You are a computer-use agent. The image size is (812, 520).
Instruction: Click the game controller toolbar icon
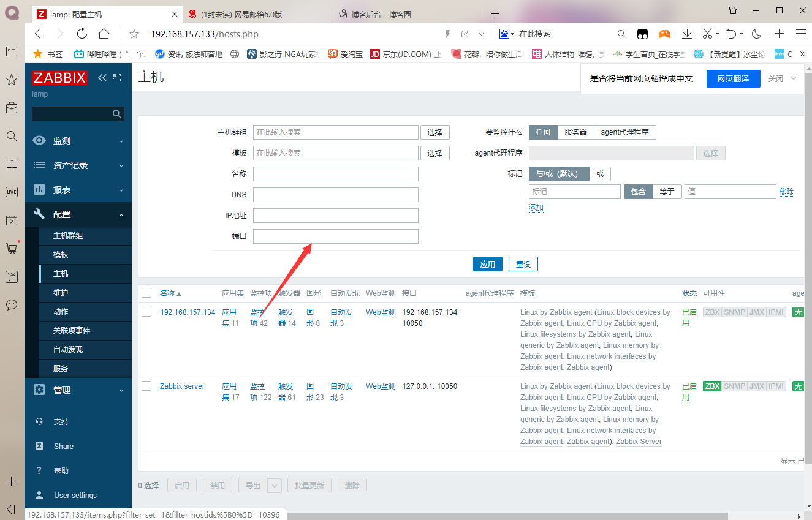(664, 34)
